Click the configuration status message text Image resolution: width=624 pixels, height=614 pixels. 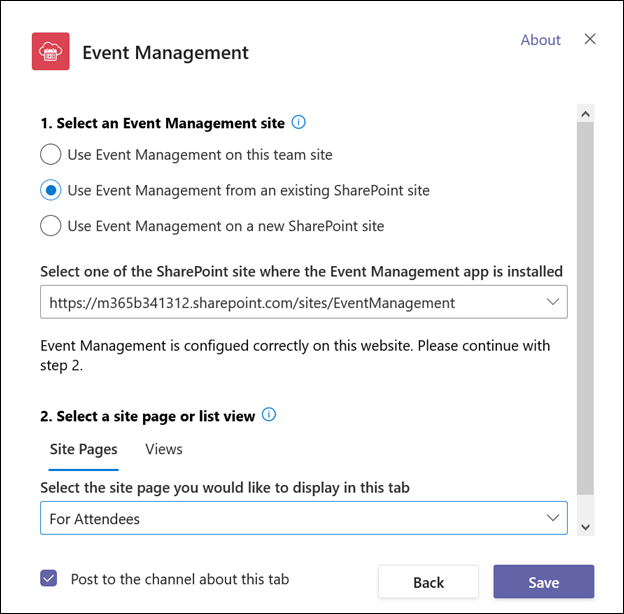coord(295,354)
